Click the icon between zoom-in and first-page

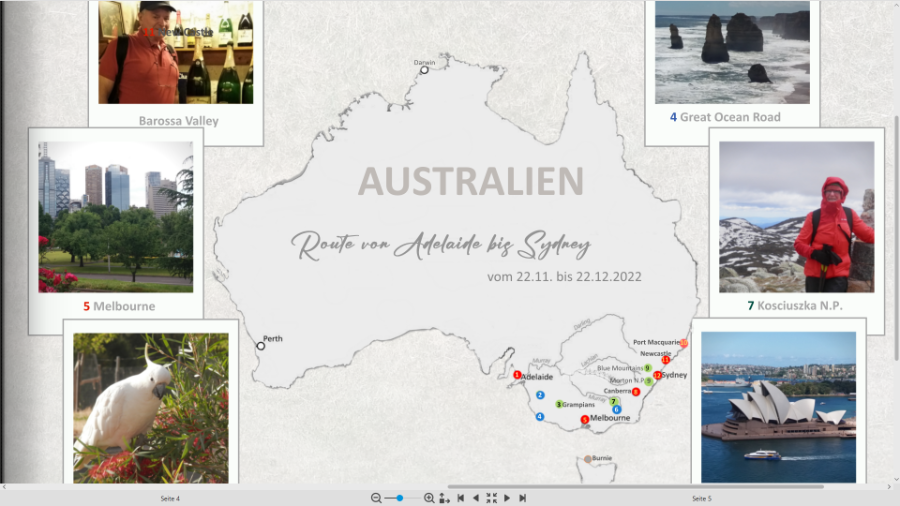click(444, 498)
